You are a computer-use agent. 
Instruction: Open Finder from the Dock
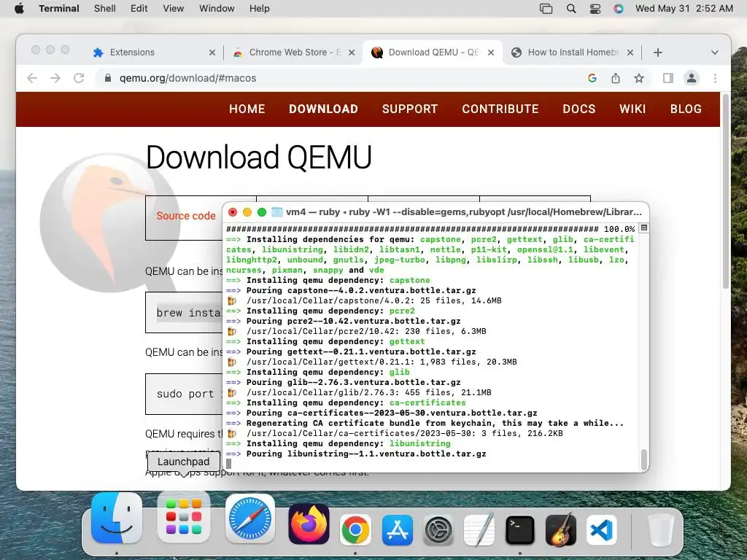pyautogui.click(x=117, y=518)
